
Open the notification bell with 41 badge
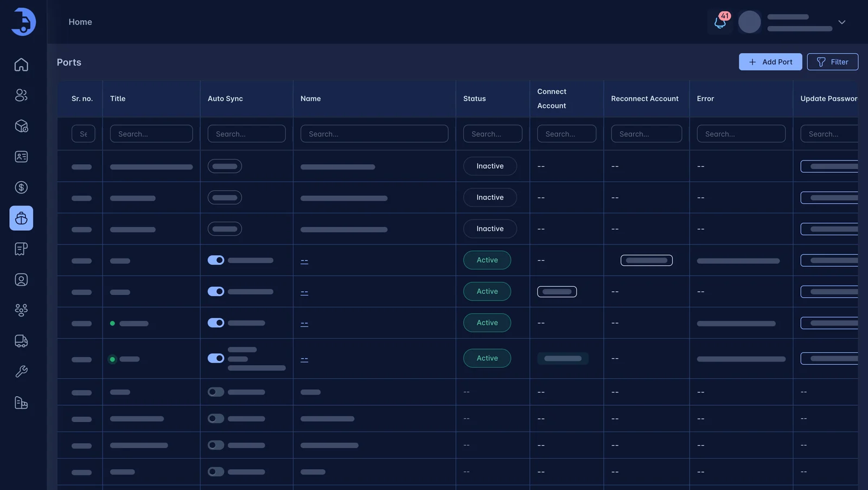(x=720, y=22)
